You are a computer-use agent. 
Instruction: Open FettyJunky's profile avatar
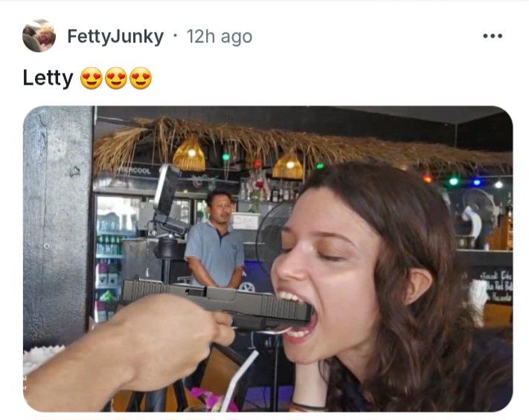point(39,36)
